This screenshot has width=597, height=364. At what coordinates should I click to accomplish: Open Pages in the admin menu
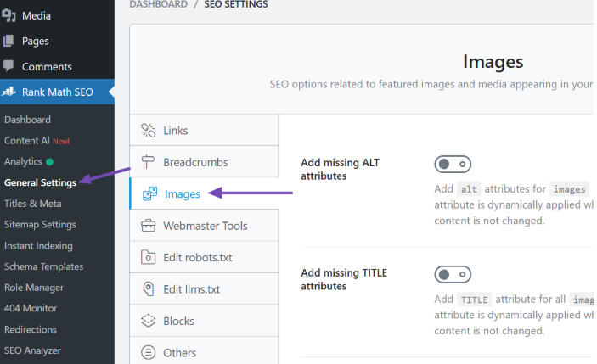pyautogui.click(x=57, y=41)
